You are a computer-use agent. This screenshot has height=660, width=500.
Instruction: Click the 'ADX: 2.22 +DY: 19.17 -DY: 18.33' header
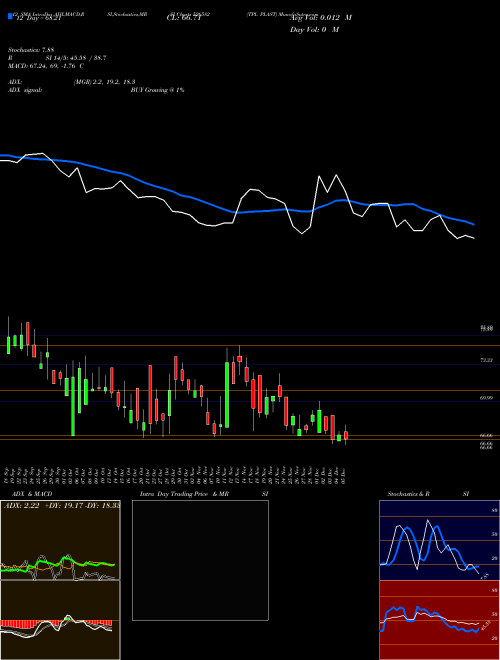62,506
